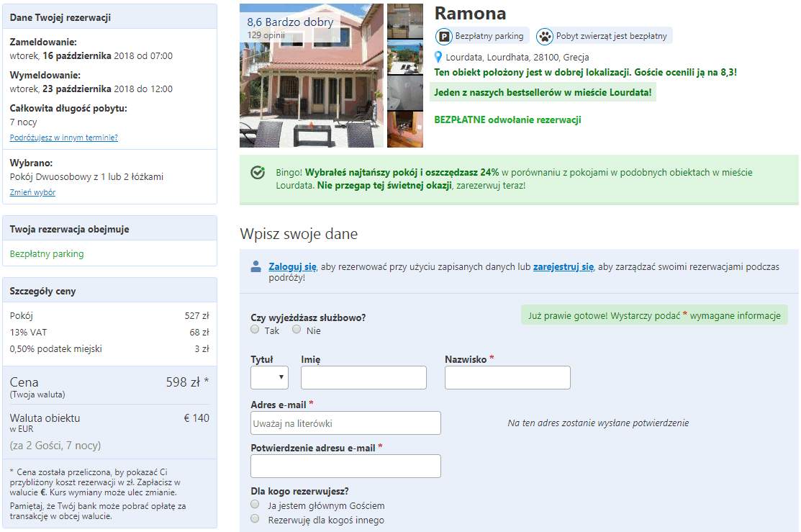The width and height of the screenshot is (801, 532).
Task: Click the Adres e-mail field
Action: click(345, 423)
